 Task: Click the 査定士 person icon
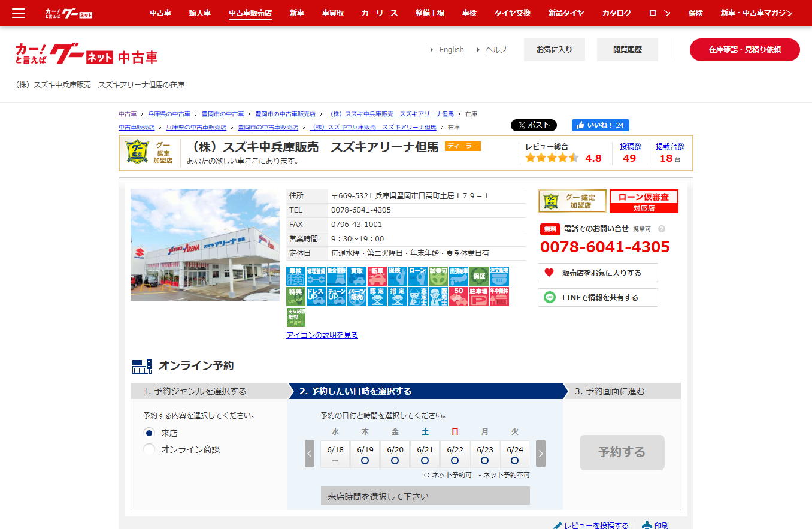pyautogui.click(x=418, y=297)
